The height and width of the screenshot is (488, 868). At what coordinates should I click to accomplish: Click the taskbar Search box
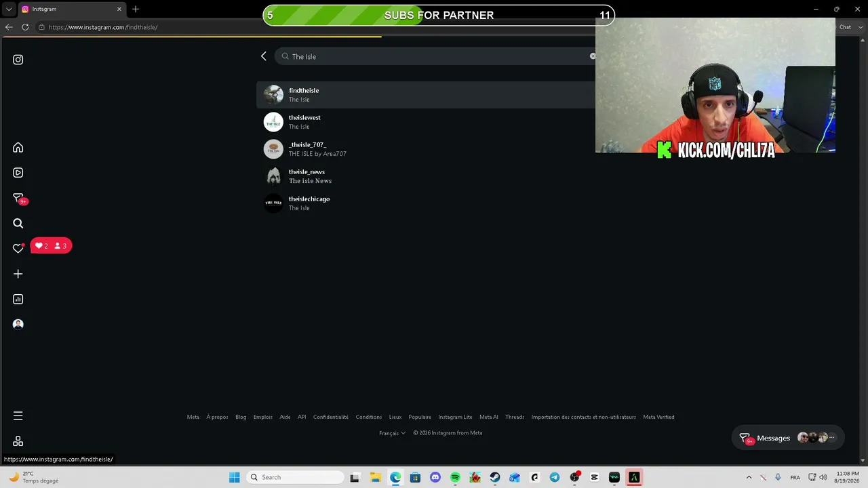pos(294,477)
